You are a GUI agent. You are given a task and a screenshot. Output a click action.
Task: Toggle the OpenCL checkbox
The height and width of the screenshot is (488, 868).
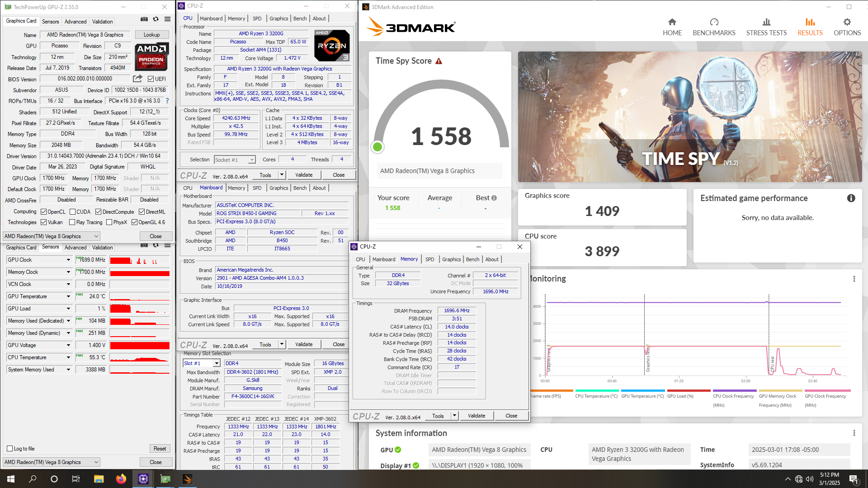pyautogui.click(x=43, y=212)
